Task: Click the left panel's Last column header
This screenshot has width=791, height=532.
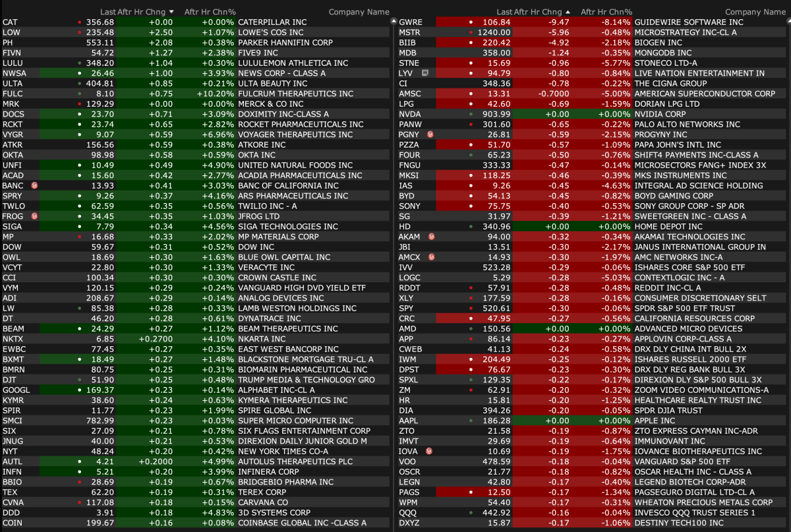Action: click(108, 12)
